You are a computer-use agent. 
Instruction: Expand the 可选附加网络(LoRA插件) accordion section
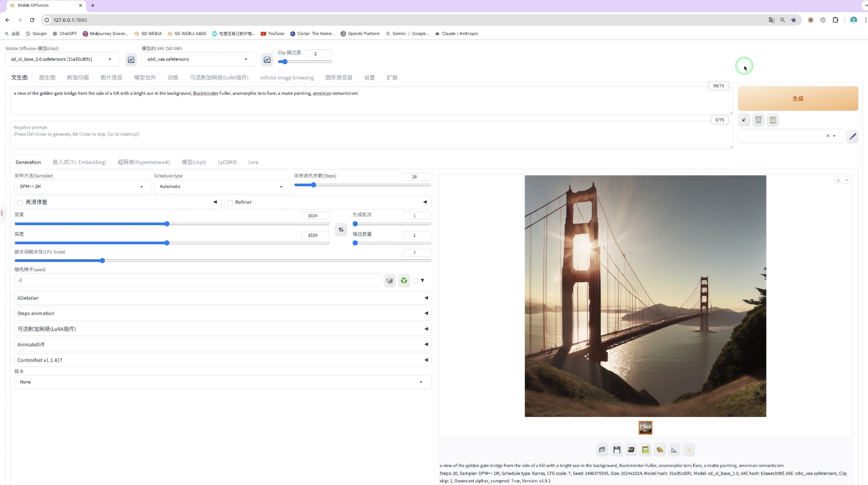tap(222, 329)
